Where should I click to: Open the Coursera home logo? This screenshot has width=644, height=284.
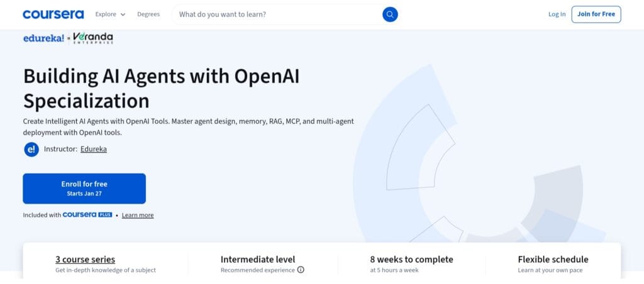(x=53, y=14)
